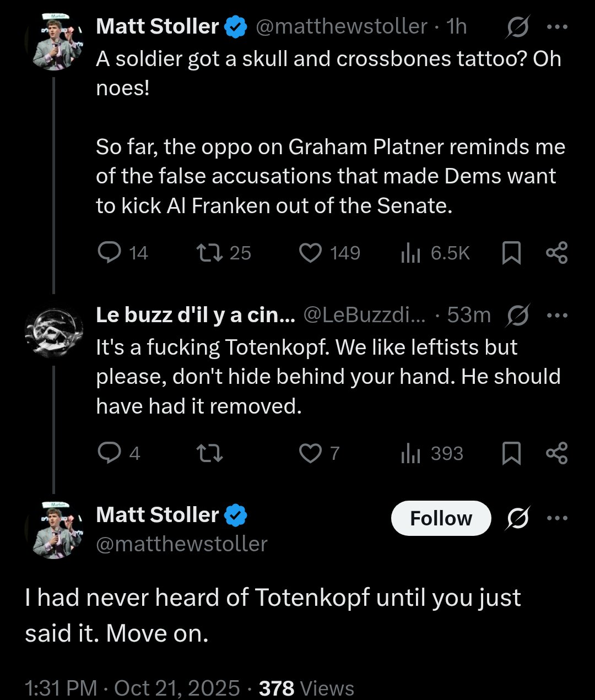Reply to Matt Stoller's first post
Image resolution: width=595 pixels, height=700 pixels.
109,253
